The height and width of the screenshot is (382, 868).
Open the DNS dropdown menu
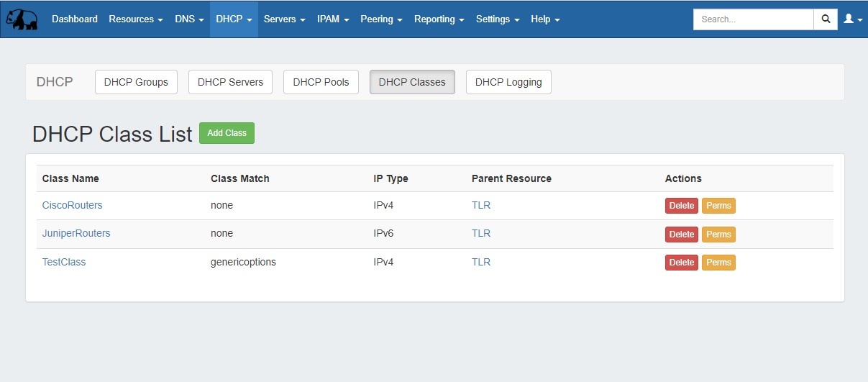(x=189, y=19)
